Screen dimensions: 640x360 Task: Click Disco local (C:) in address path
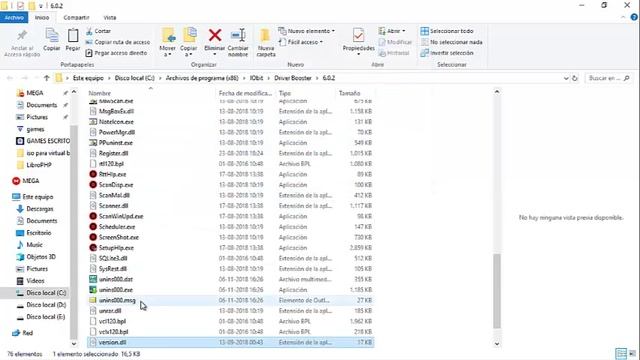[x=134, y=78]
